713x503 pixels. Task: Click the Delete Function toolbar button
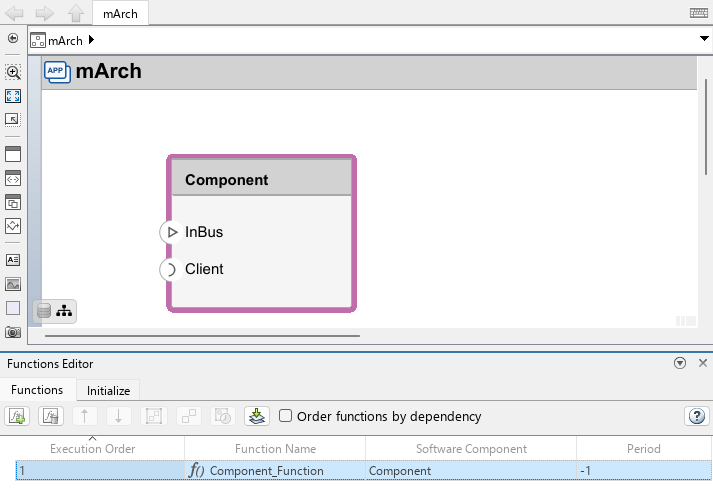pyautogui.click(x=51, y=416)
